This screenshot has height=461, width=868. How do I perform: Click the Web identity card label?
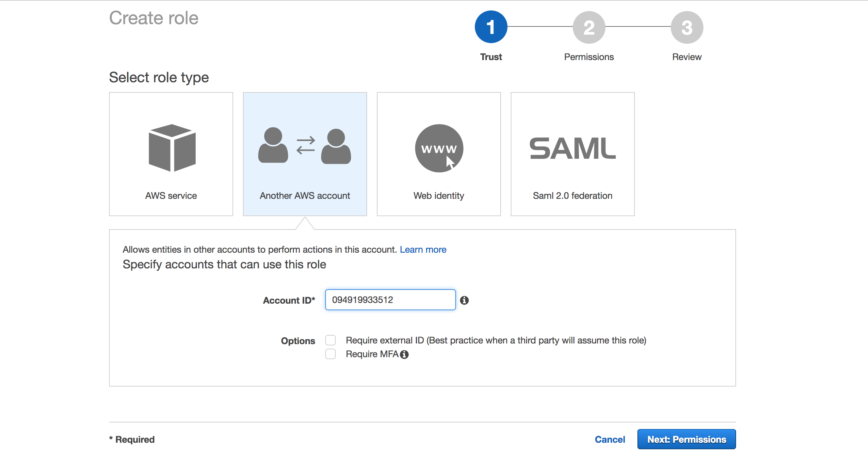click(439, 196)
